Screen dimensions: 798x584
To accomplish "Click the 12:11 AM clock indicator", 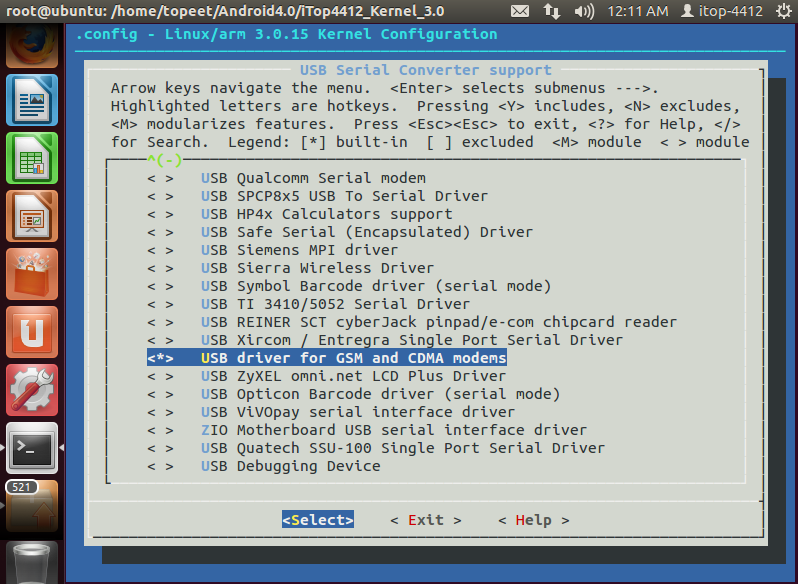I will click(x=638, y=11).
